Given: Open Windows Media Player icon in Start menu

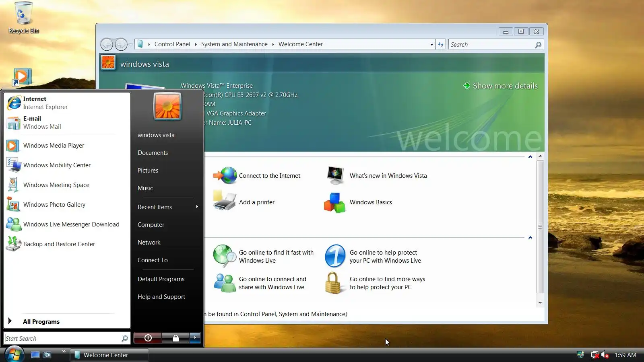Looking at the screenshot, I should (x=13, y=146).
